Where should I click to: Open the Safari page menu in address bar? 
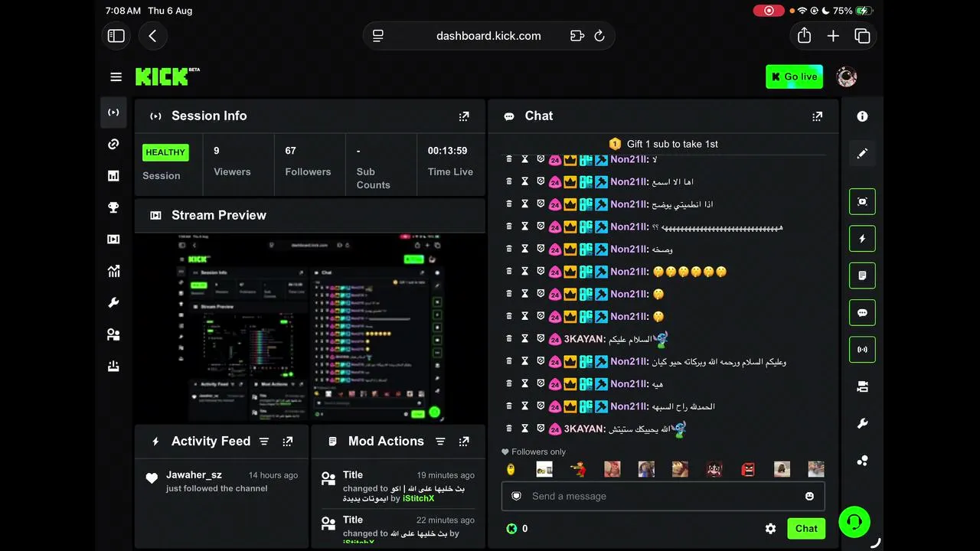coord(377,36)
